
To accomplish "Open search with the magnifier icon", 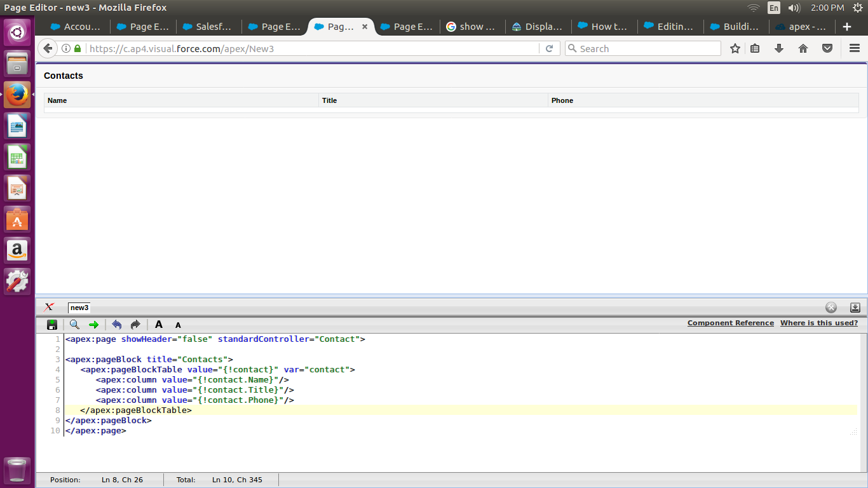I will click(74, 325).
